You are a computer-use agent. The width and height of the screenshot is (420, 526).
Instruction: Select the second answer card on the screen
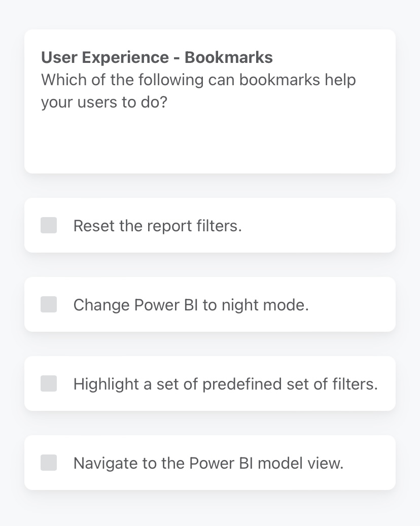[209, 304]
